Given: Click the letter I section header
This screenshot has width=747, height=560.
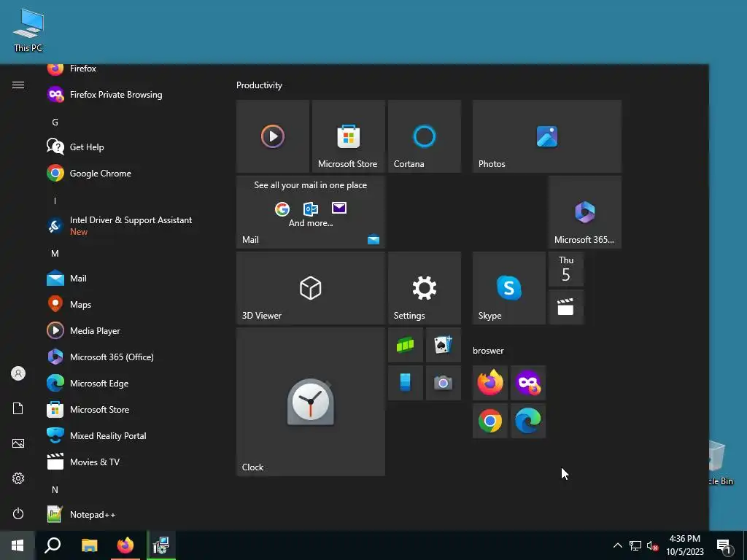Looking at the screenshot, I should coord(55,201).
